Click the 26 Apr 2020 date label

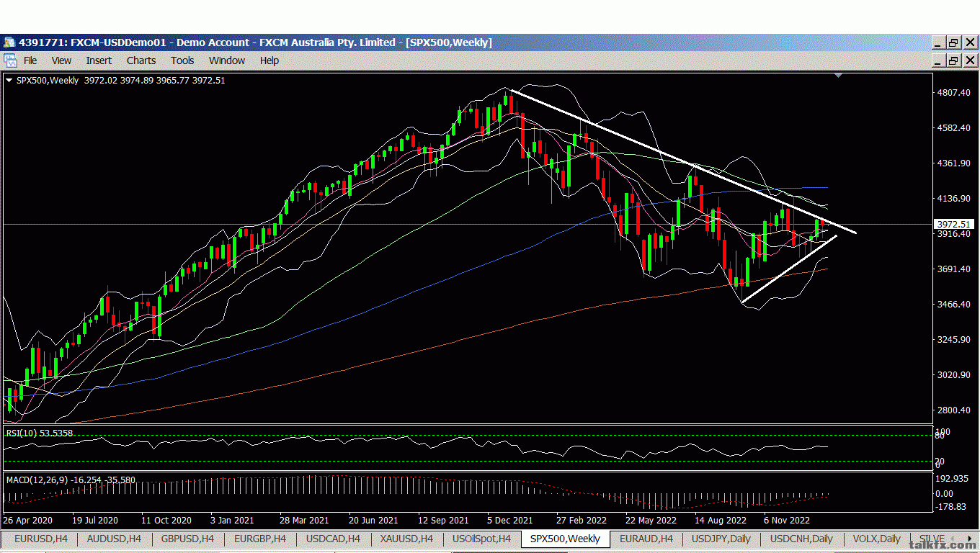tap(28, 520)
